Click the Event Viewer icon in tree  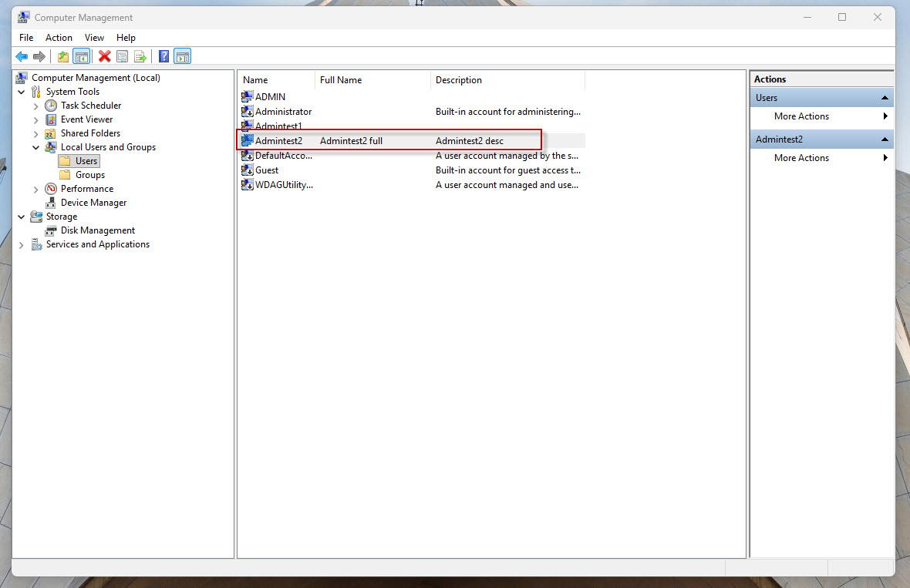[x=51, y=119]
